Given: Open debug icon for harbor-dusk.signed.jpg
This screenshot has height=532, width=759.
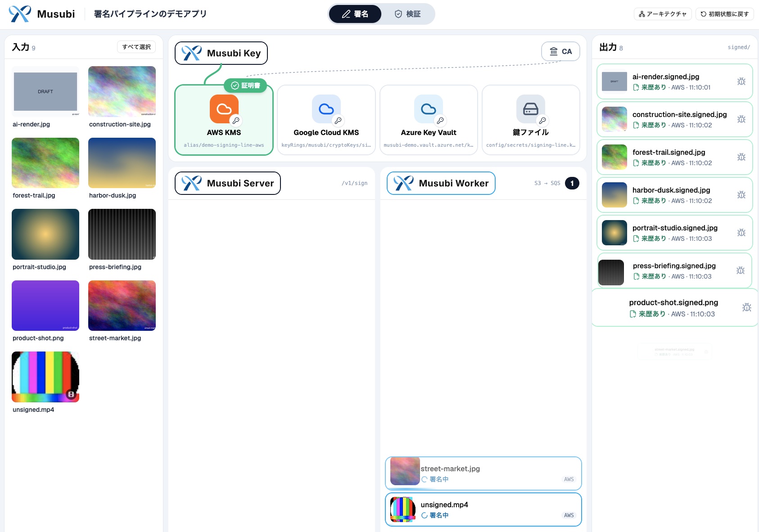Looking at the screenshot, I should (741, 195).
